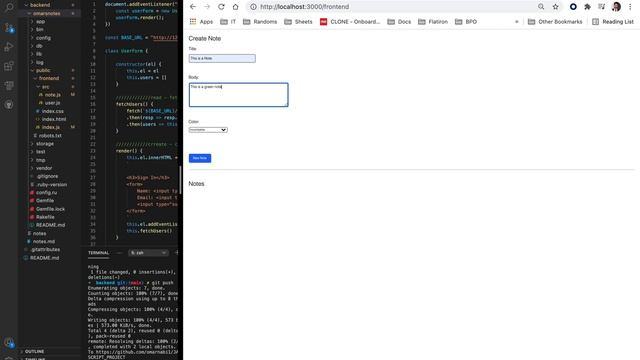Click the editor vertical scrollbar
Screen dimensions: 640x360
(180, 180)
